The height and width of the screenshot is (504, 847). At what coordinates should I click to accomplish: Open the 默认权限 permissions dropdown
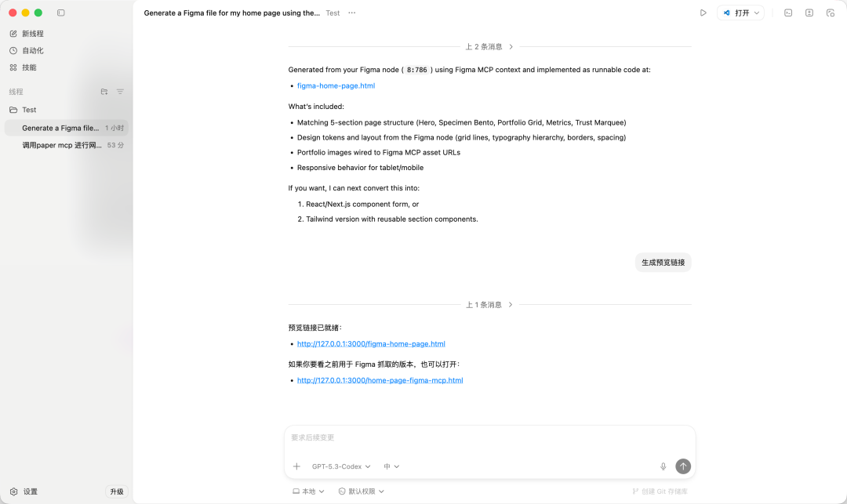(x=362, y=491)
